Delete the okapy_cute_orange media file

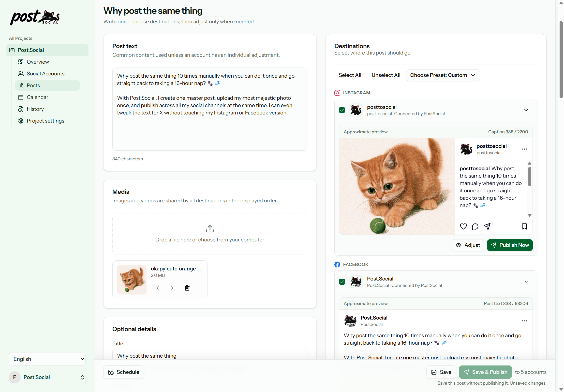pyautogui.click(x=187, y=288)
